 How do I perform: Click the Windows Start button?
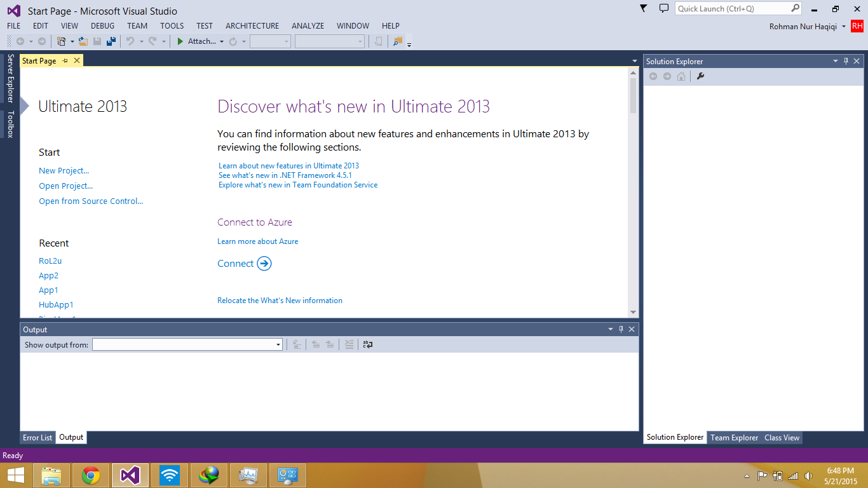(x=15, y=475)
